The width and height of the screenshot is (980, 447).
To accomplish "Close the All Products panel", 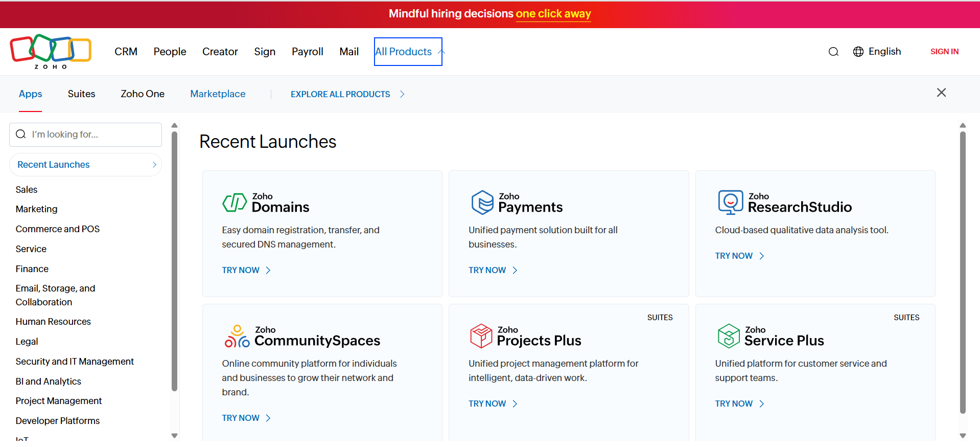I will coord(941,93).
